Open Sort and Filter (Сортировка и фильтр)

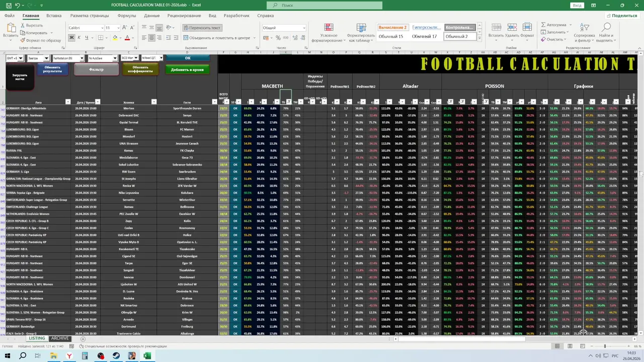[584, 33]
